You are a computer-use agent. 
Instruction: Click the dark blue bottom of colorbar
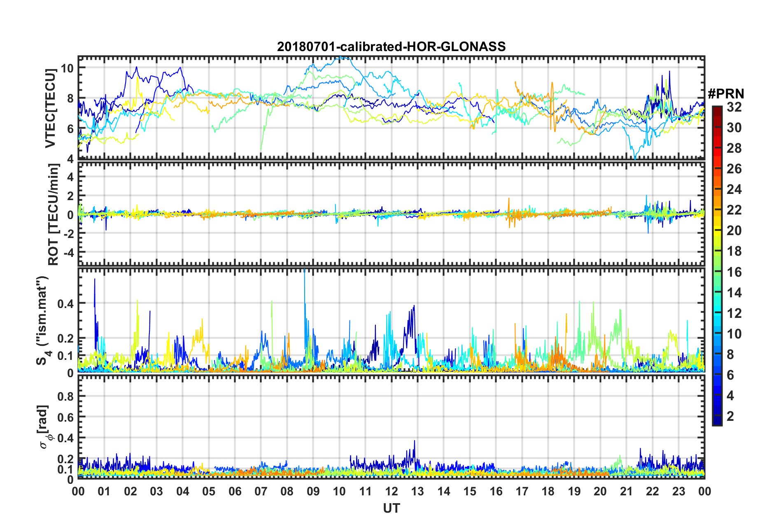pos(717,421)
